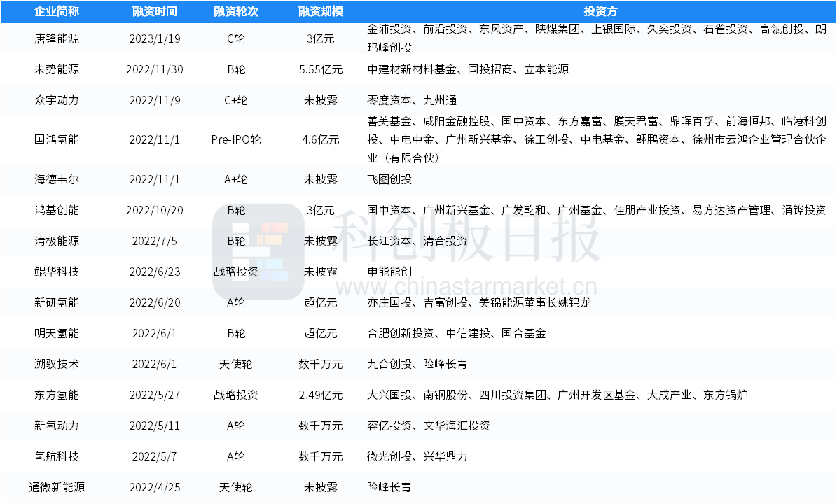
Task: Select the date 2023/1/19
Action: 155,38
